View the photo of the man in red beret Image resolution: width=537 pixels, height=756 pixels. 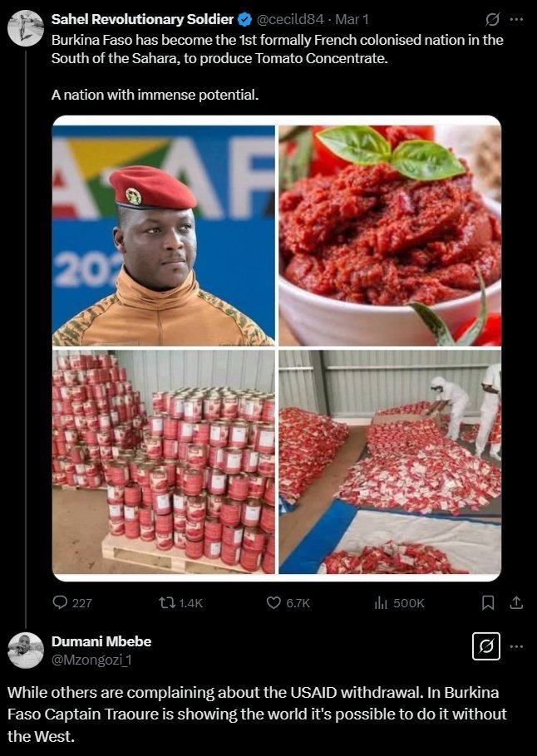coord(164,236)
